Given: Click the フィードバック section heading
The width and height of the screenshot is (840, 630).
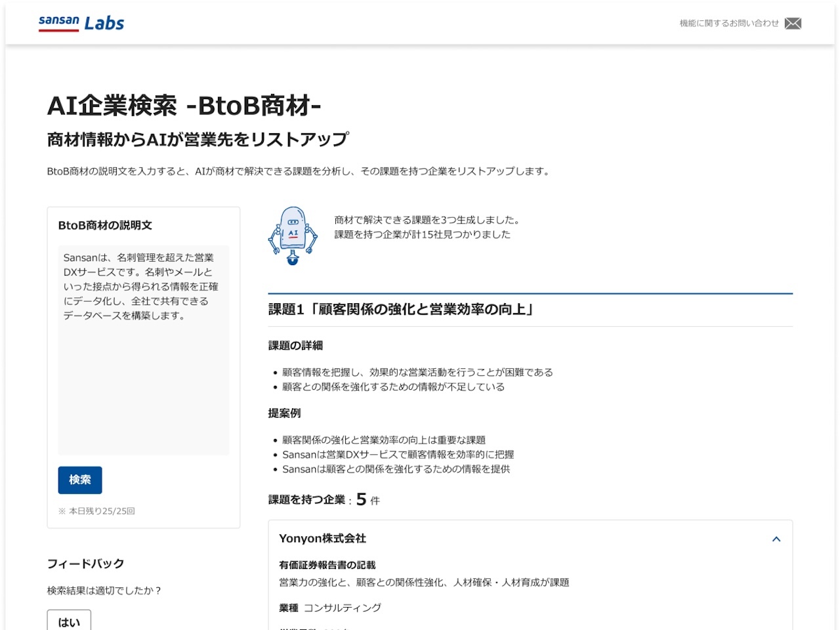Looking at the screenshot, I should [x=86, y=564].
